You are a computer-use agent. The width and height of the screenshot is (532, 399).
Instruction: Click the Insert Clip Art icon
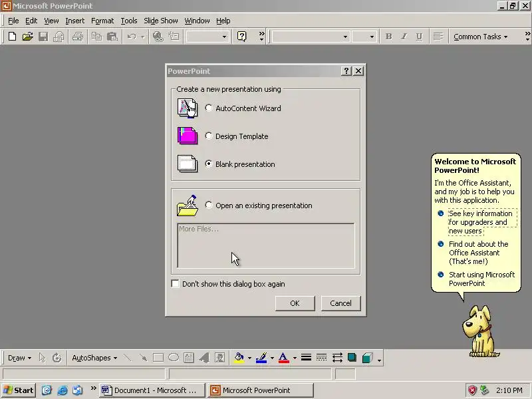pyautogui.click(x=219, y=358)
